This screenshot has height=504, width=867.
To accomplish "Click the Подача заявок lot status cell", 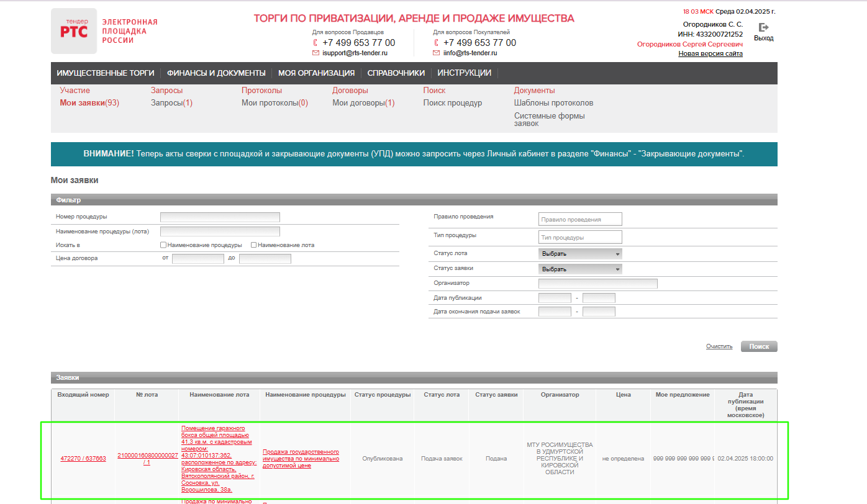I will pos(442,459).
